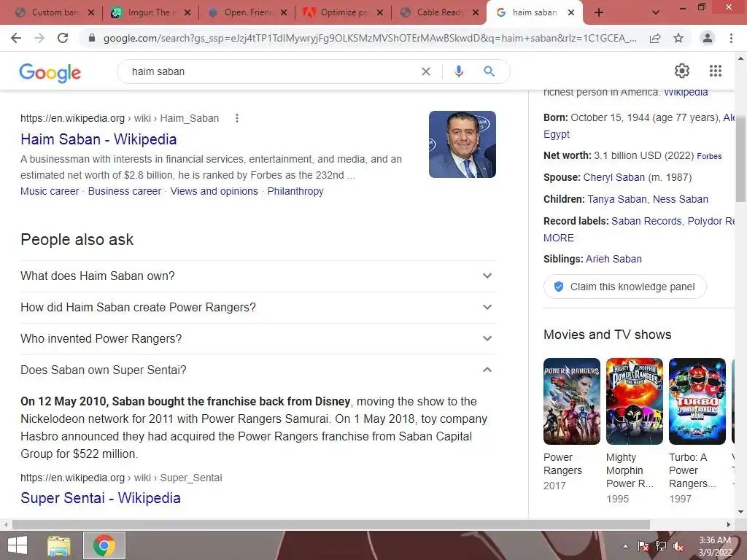Open the tab search dropdown arrow
The image size is (747, 560).
pos(656,12)
